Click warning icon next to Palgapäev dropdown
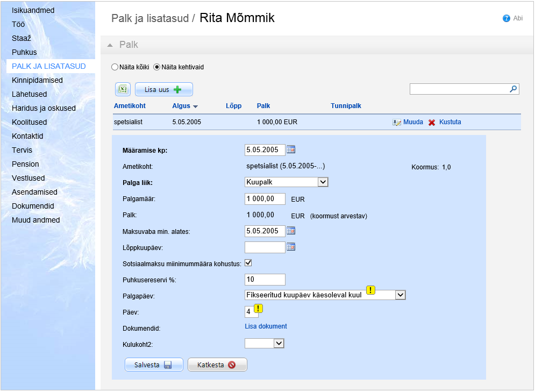 click(370, 290)
